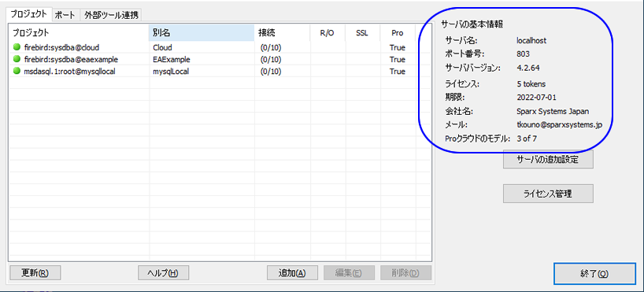Click the email tkouno@sparxsystems.jp
Image resolution: width=644 pixels, height=292 pixels.
point(560,125)
